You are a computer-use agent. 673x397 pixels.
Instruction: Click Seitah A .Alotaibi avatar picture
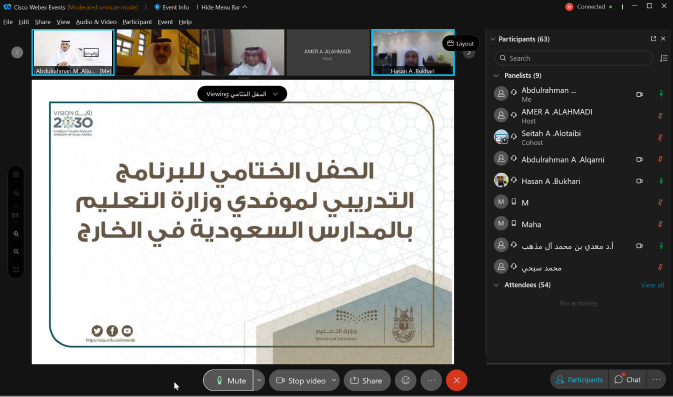(x=501, y=137)
